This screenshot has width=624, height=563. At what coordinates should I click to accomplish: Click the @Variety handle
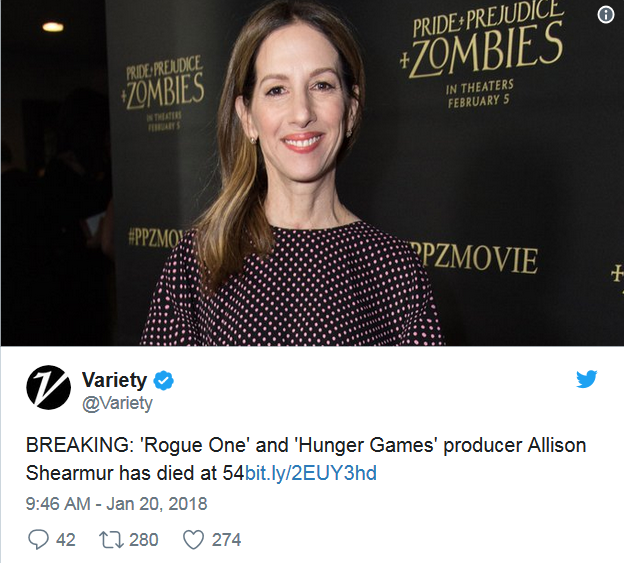117,403
